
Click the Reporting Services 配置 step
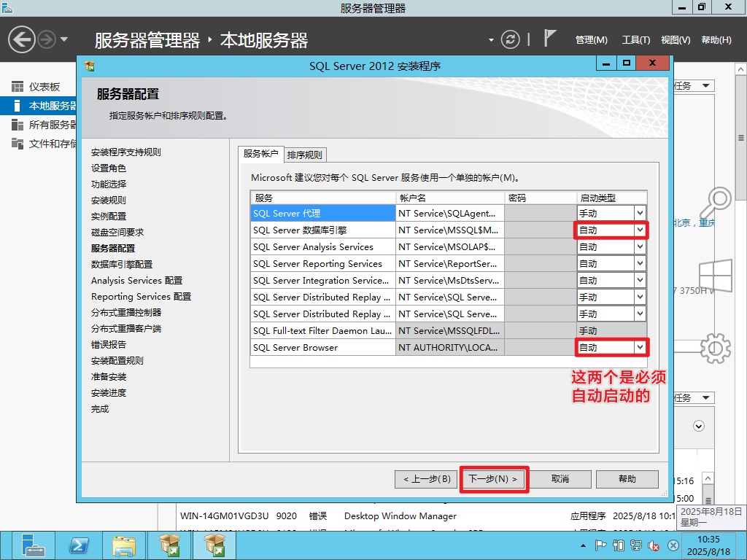tap(141, 297)
